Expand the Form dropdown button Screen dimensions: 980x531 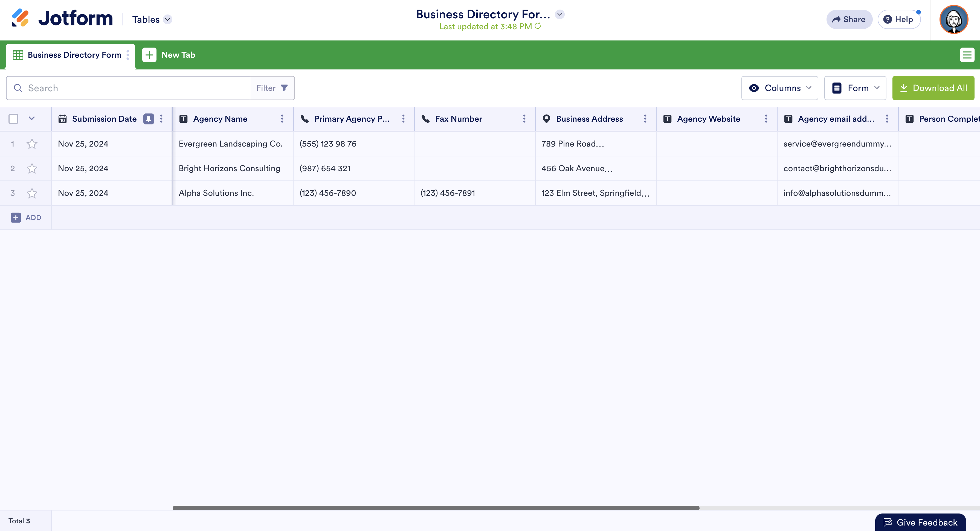855,88
